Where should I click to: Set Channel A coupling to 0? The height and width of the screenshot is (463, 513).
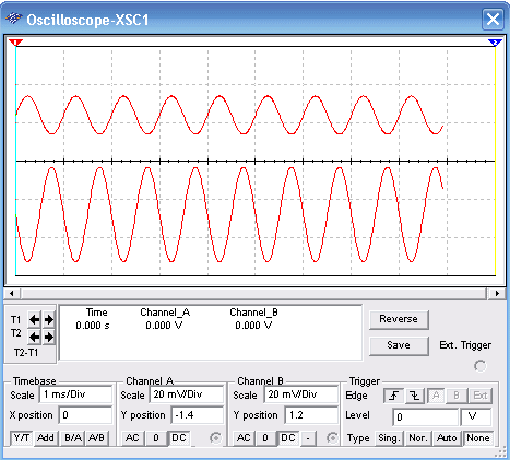point(156,439)
